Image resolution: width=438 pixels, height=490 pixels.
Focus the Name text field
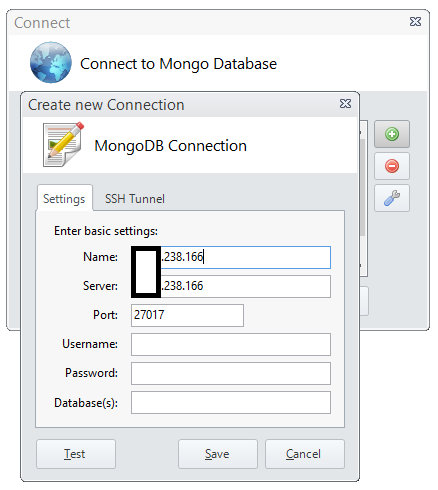pyautogui.click(x=231, y=257)
